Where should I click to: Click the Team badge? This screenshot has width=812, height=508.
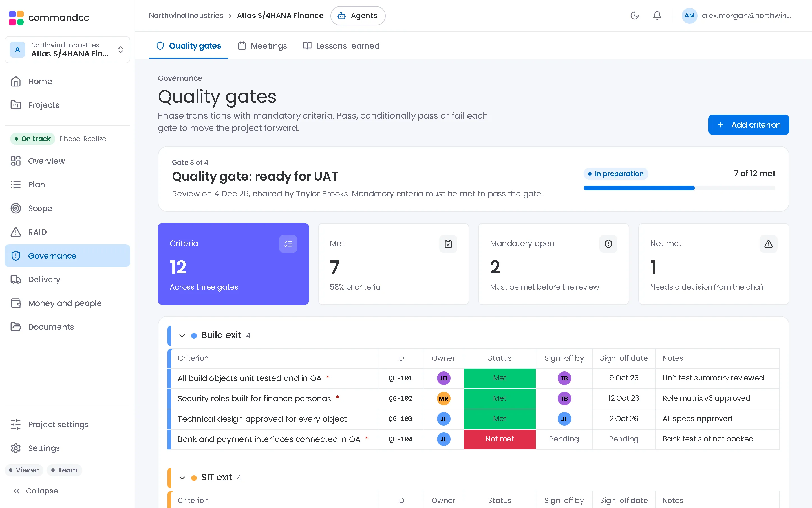click(x=64, y=470)
